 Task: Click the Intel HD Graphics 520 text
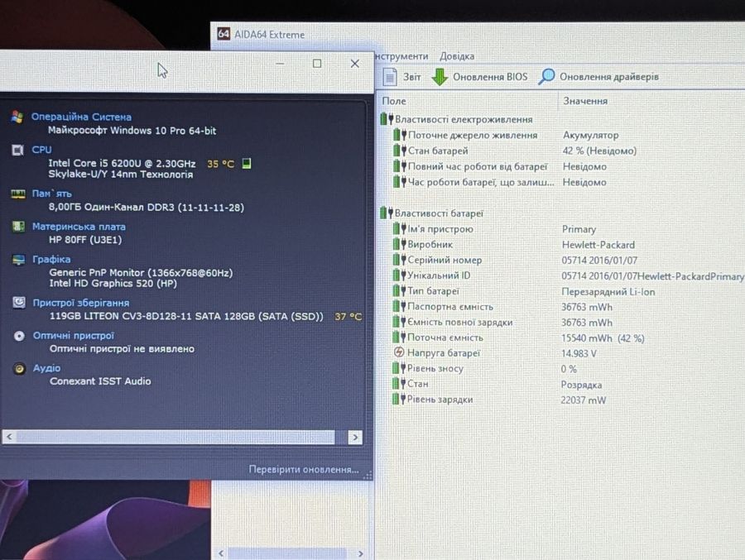(113, 283)
